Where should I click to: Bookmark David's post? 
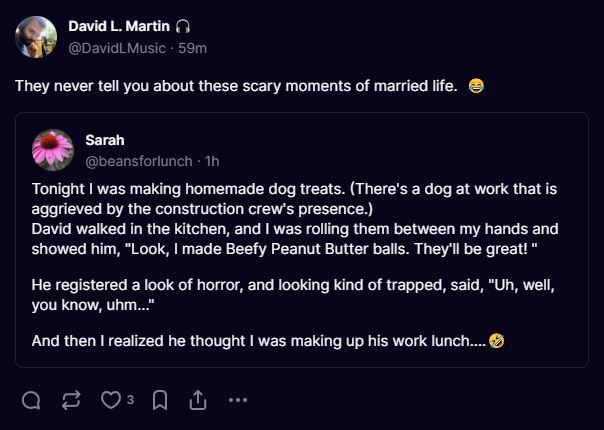(159, 400)
